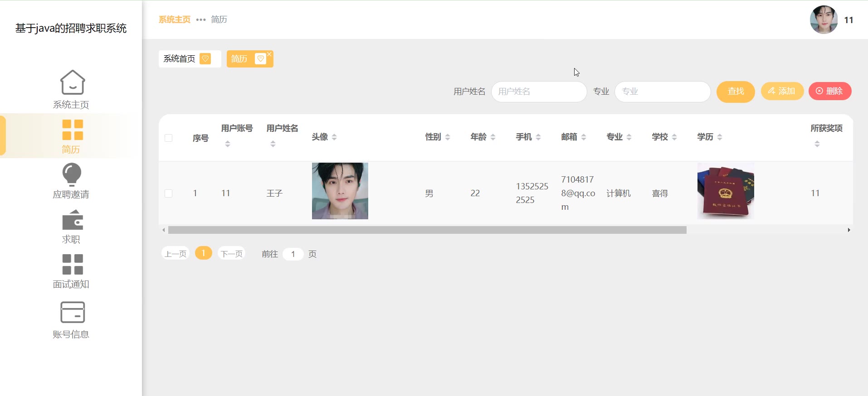Click the 面试通知 menu label

71,284
